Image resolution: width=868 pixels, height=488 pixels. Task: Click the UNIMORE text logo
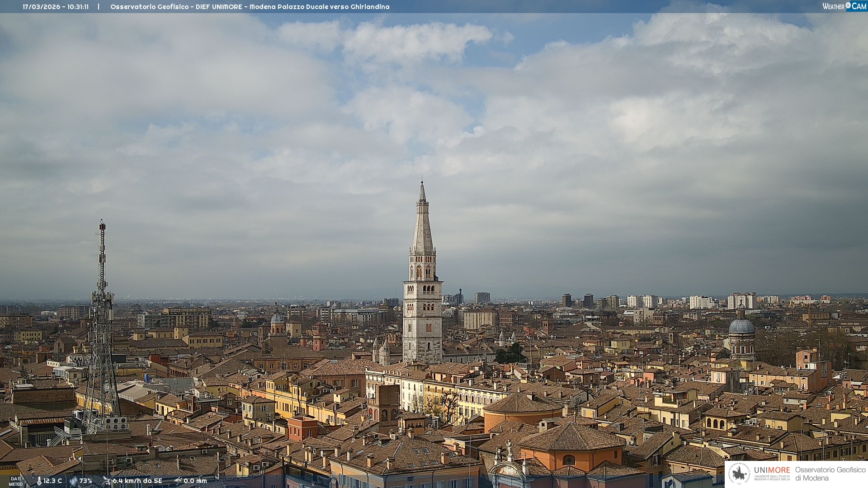772,470
